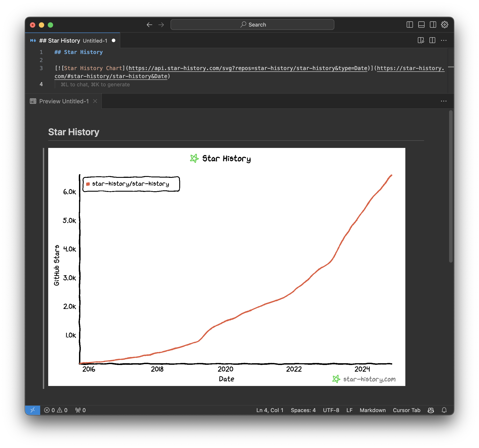The image size is (479, 448).
Task: Open notifications bell in status bar
Action: pyautogui.click(x=444, y=410)
